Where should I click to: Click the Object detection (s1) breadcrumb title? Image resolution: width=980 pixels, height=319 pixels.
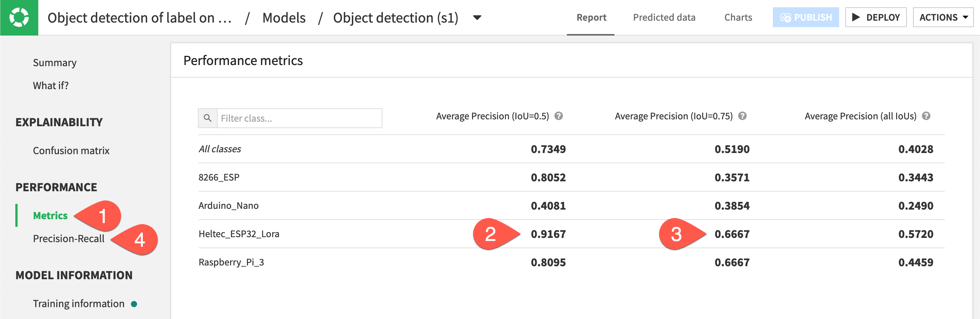pos(396,18)
